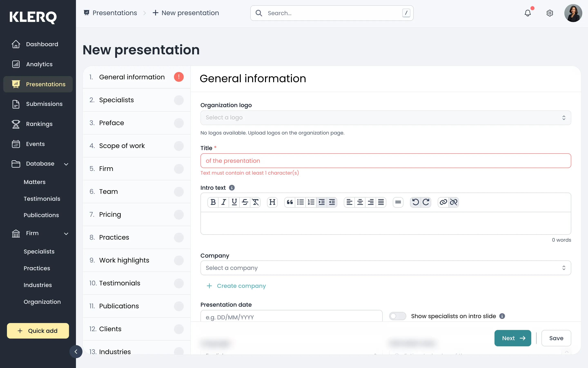Screen dimensions: 588x368
Task: Start a numbered list
Action: coord(311,202)
